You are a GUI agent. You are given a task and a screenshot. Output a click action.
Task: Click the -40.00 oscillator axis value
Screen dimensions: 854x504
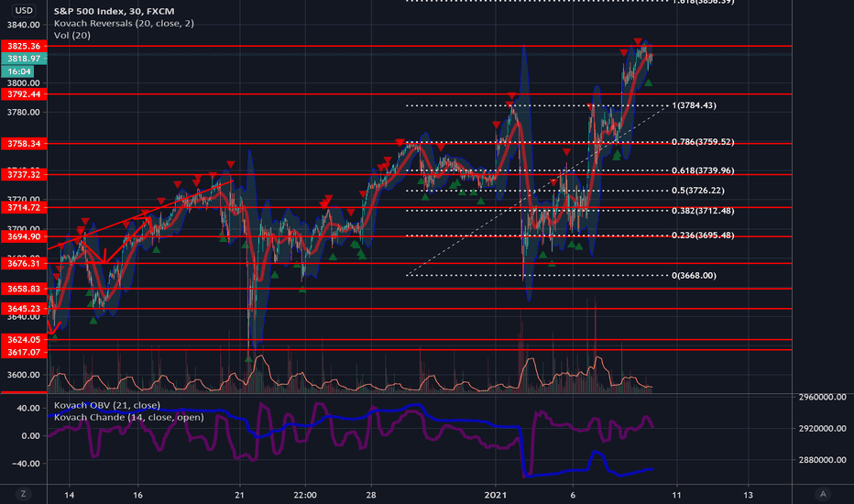click(x=25, y=464)
